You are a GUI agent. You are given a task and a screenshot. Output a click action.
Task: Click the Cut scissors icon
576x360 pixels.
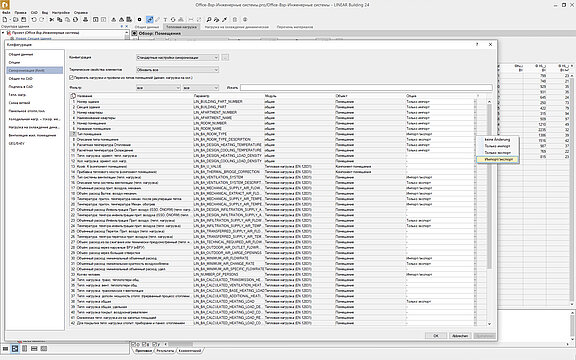(52, 19)
